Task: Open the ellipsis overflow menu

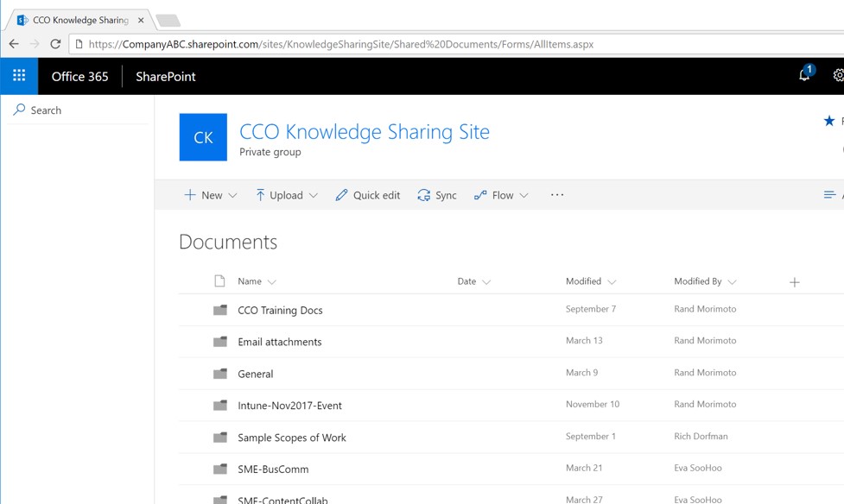Action: tap(556, 195)
